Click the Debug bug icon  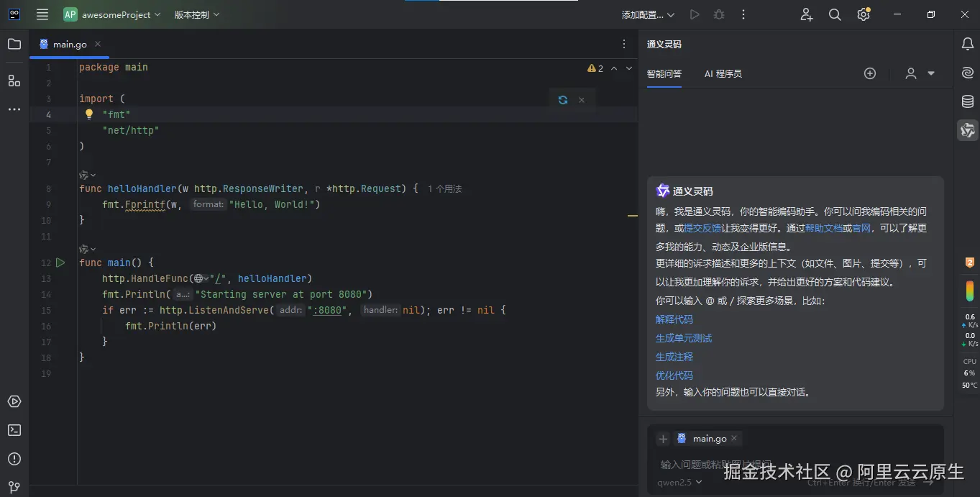[x=719, y=14]
